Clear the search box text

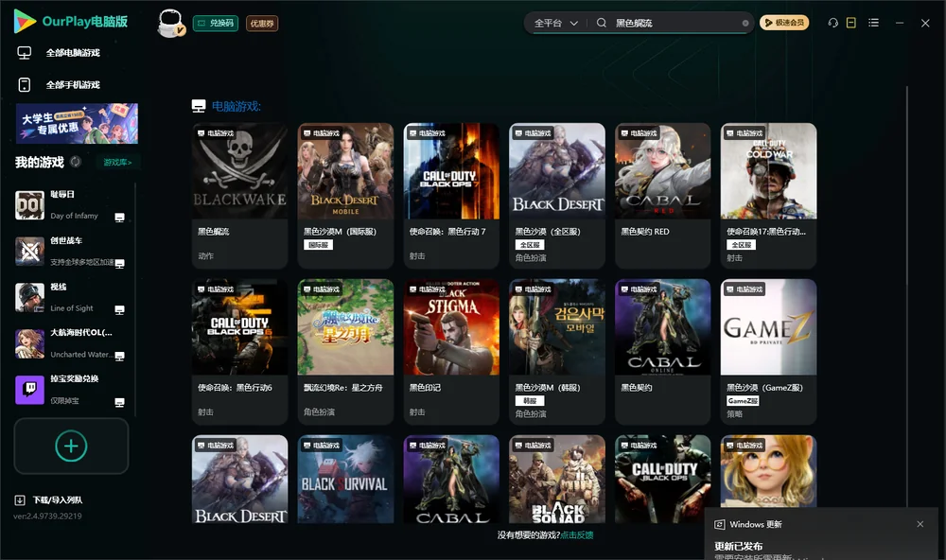tap(745, 23)
